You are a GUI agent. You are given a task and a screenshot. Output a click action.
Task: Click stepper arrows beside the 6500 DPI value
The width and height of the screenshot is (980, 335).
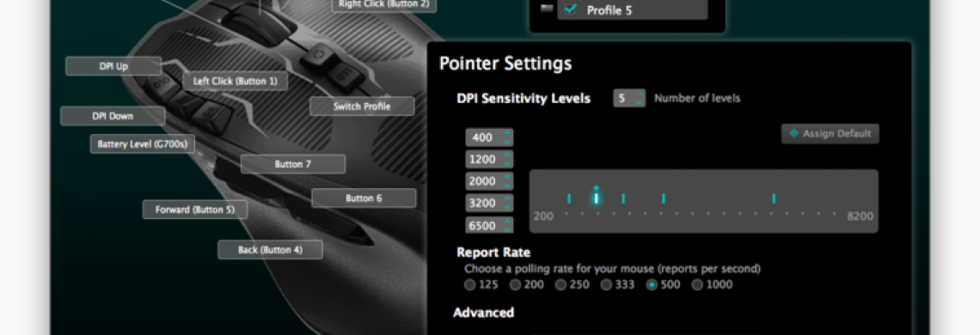click(x=507, y=225)
